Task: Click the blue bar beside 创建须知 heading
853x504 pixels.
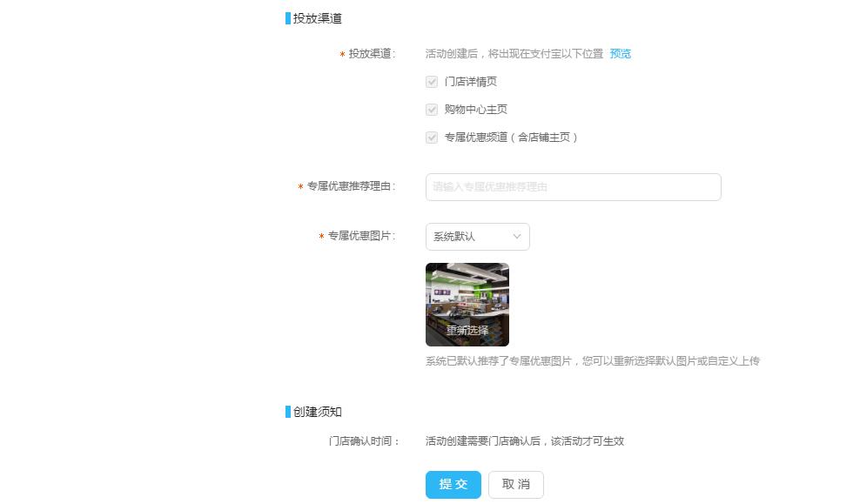Action: [288, 412]
